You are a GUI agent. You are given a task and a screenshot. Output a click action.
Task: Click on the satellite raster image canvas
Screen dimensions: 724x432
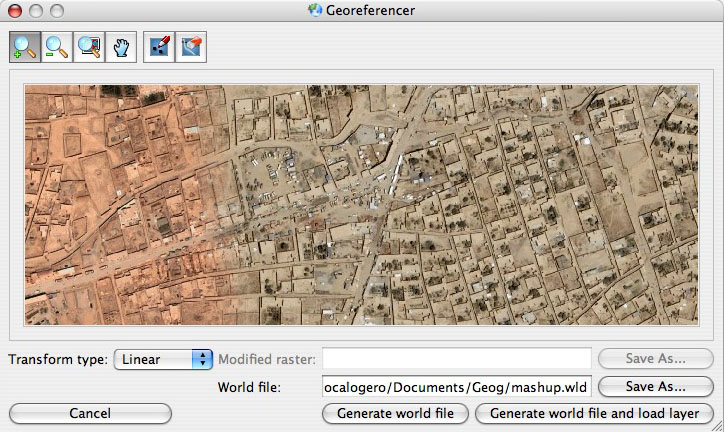coord(362,204)
